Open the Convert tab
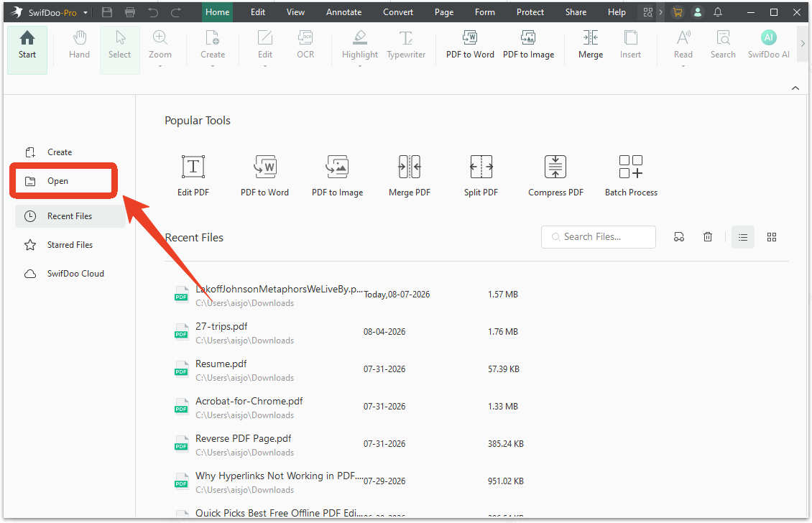 tap(398, 12)
